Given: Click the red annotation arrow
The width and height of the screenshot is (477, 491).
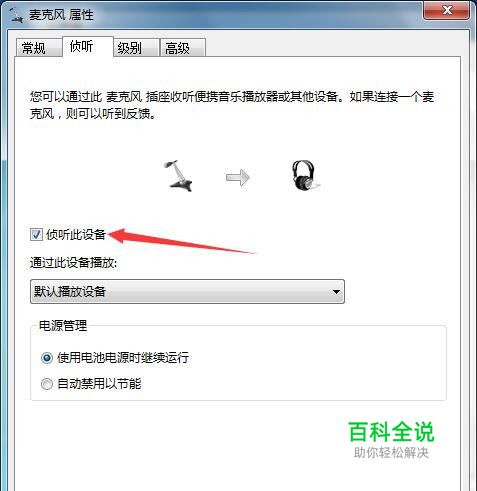Looking at the screenshot, I should (x=182, y=241).
